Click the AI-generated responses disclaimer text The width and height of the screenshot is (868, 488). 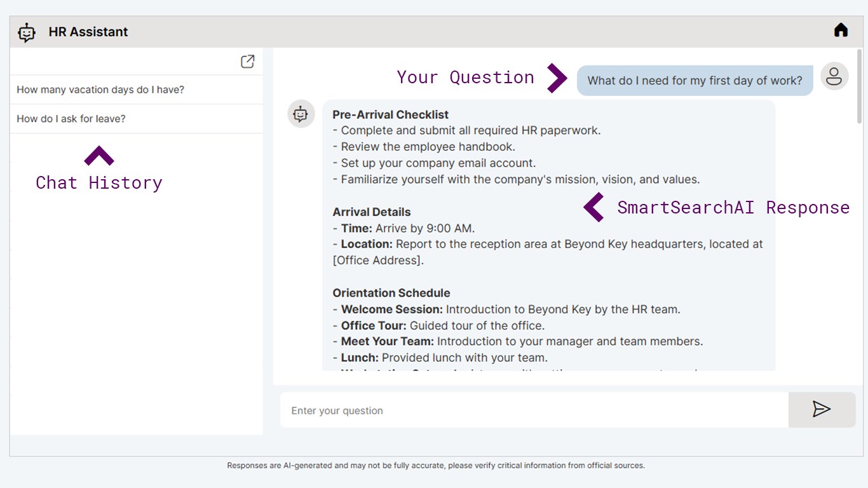(436, 466)
